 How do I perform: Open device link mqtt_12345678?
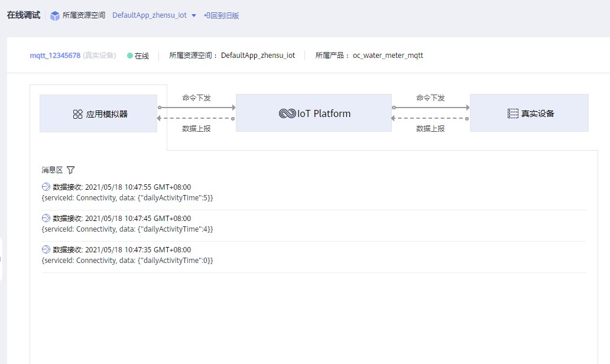point(55,55)
